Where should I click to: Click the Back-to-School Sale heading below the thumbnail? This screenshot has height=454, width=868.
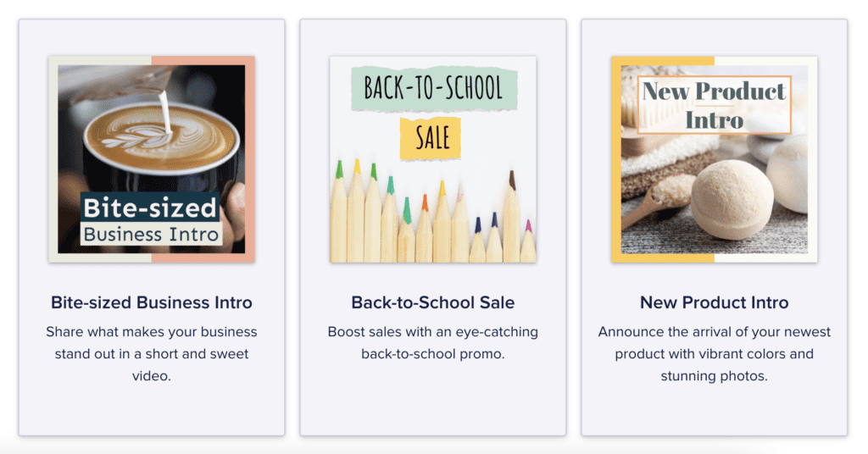coord(432,302)
